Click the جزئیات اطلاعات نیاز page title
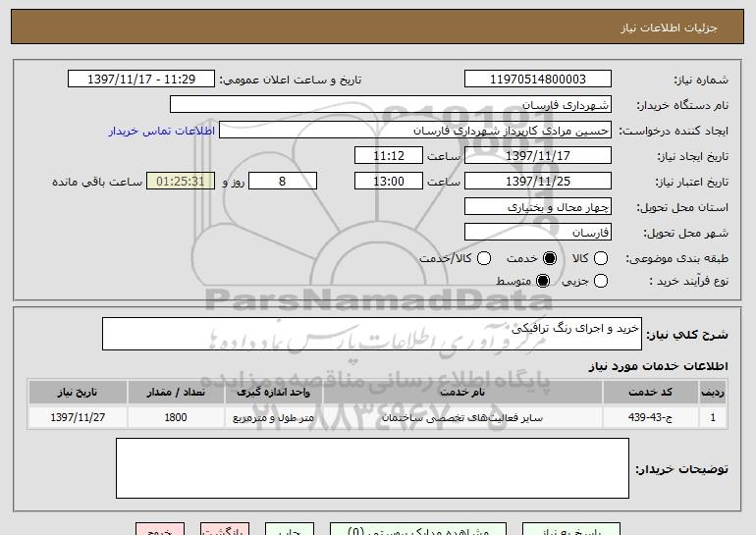This screenshot has width=756, height=535. pos(669,27)
